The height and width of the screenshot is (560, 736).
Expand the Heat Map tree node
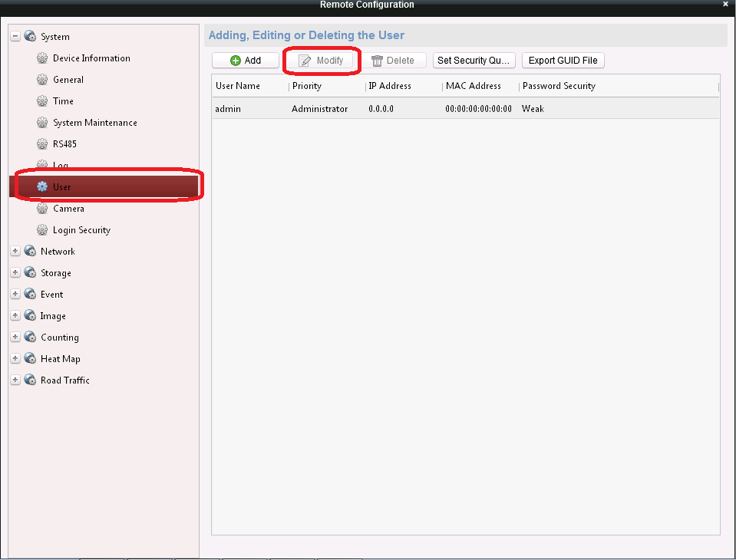[15, 359]
